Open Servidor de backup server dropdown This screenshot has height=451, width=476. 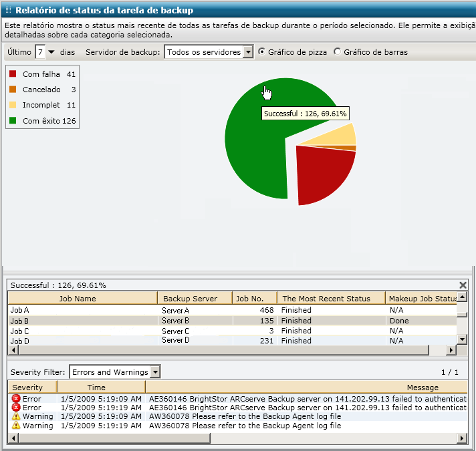click(248, 52)
